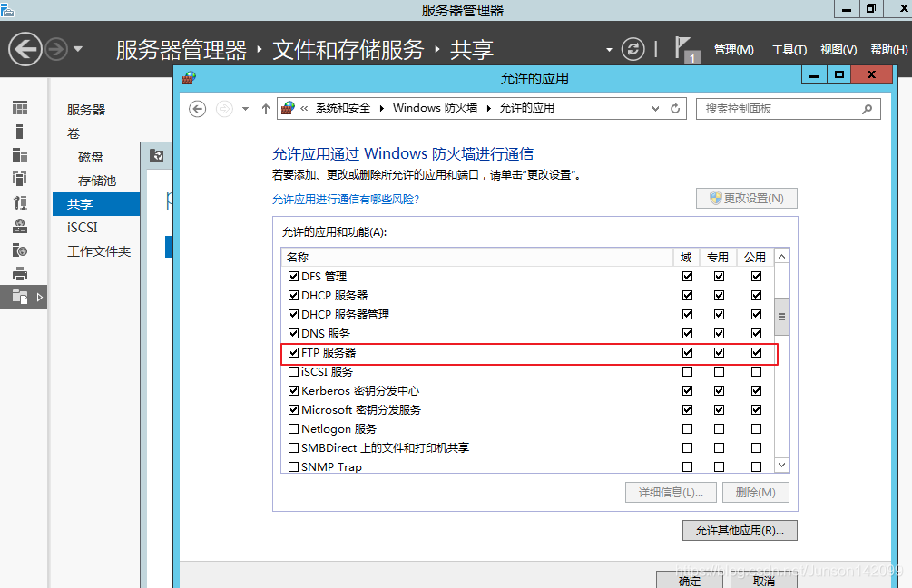Open navigation history dropdown in Server Manager

78,49
